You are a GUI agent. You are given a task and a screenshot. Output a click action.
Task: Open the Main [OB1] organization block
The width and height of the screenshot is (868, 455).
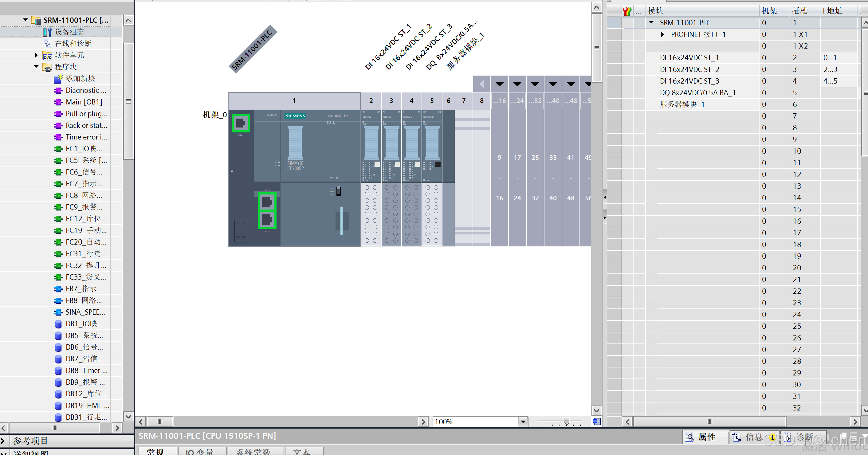[x=84, y=102]
